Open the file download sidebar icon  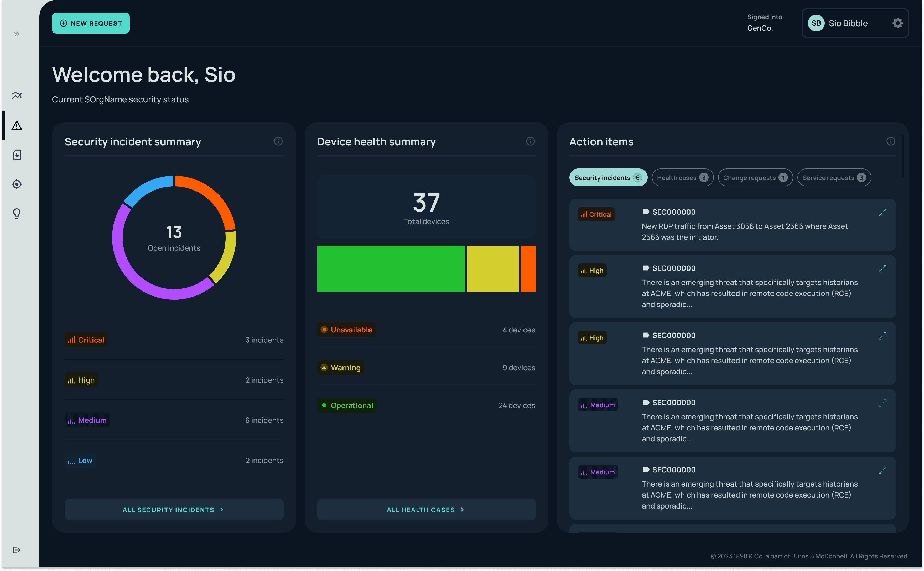coord(17,155)
